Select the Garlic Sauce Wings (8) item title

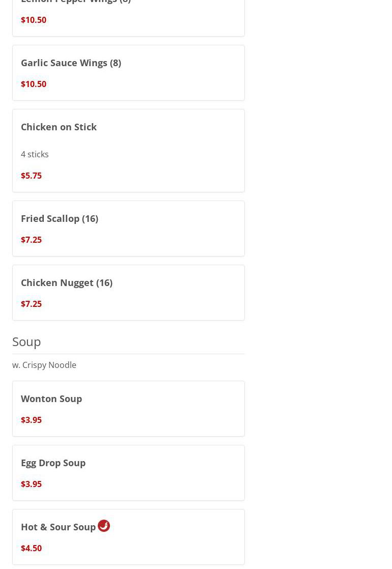pyautogui.click(x=71, y=63)
